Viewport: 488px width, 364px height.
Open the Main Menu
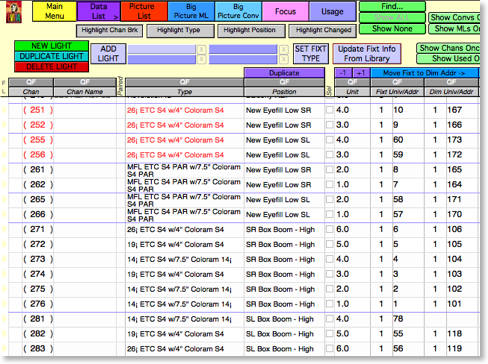[54, 11]
